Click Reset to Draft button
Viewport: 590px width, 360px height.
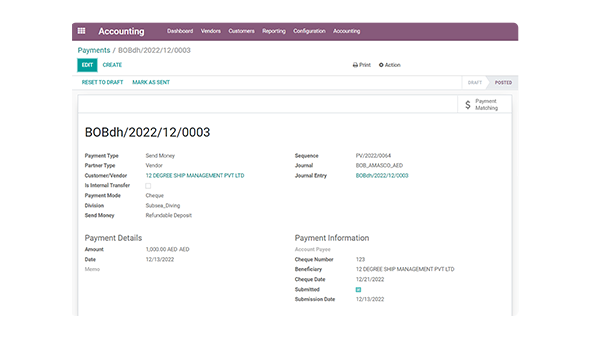[102, 82]
